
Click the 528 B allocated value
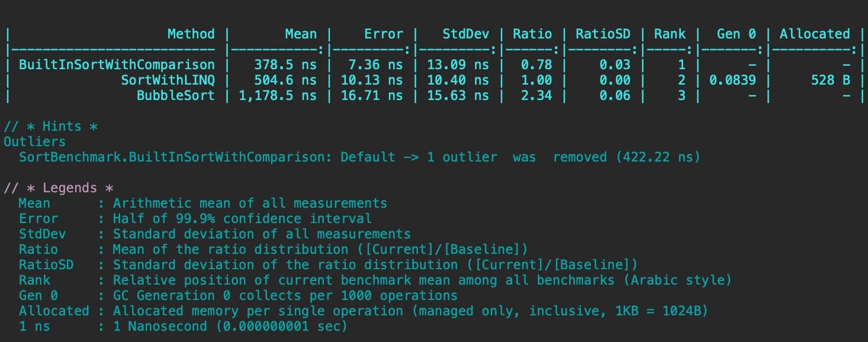831,80
